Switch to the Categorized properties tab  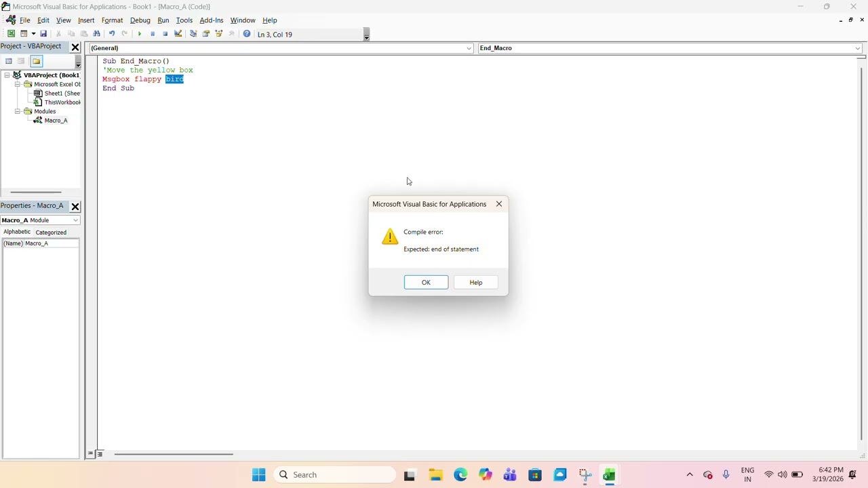pos(51,232)
